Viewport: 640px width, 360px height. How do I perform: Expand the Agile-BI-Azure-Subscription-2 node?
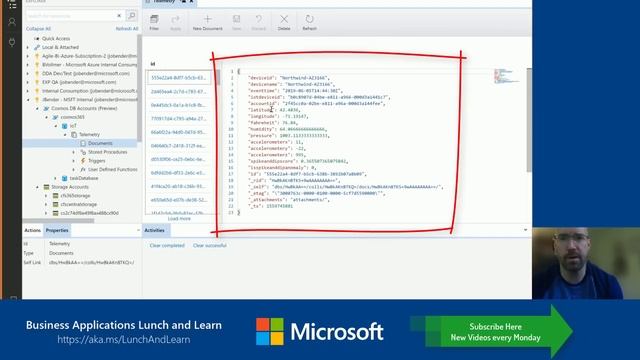point(28,56)
